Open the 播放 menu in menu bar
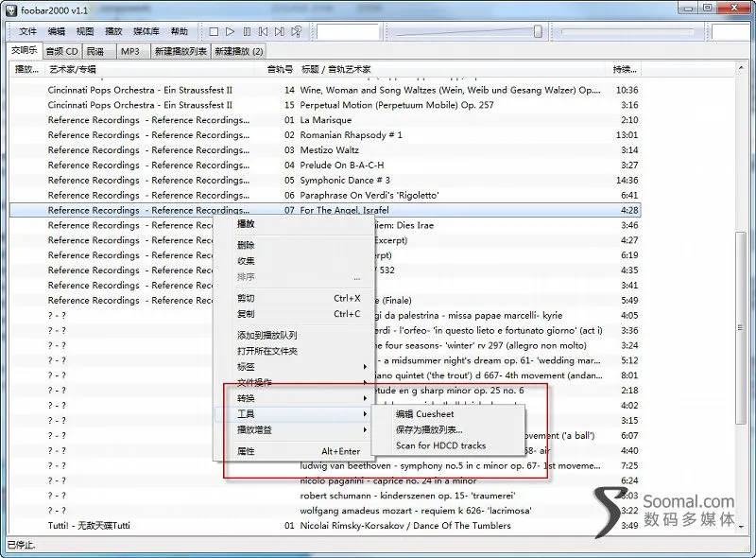The width and height of the screenshot is (756, 558). tap(113, 31)
